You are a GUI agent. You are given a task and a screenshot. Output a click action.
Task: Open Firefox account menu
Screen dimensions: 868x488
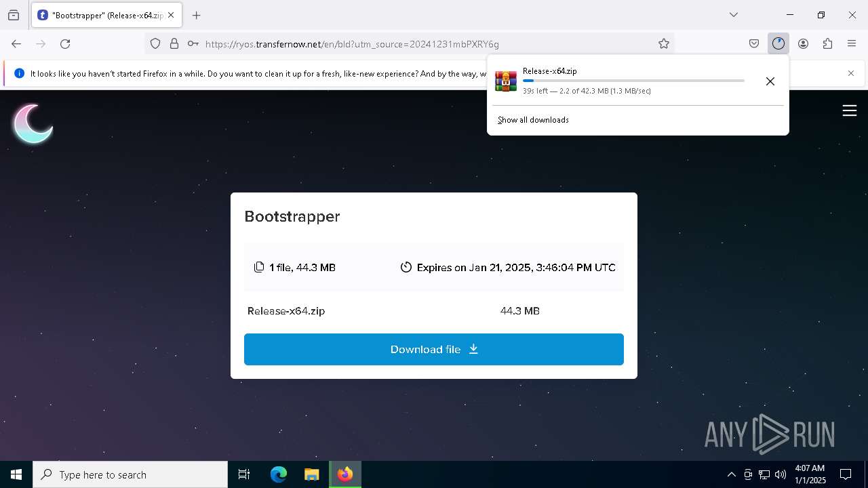click(803, 44)
